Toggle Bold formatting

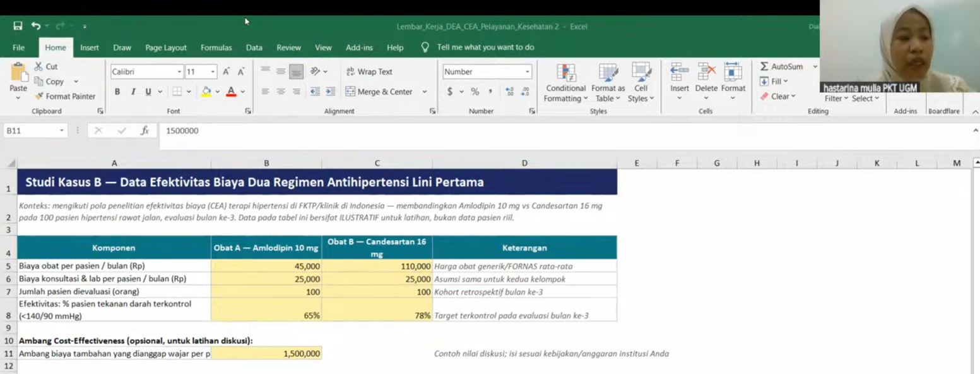pos(117,92)
